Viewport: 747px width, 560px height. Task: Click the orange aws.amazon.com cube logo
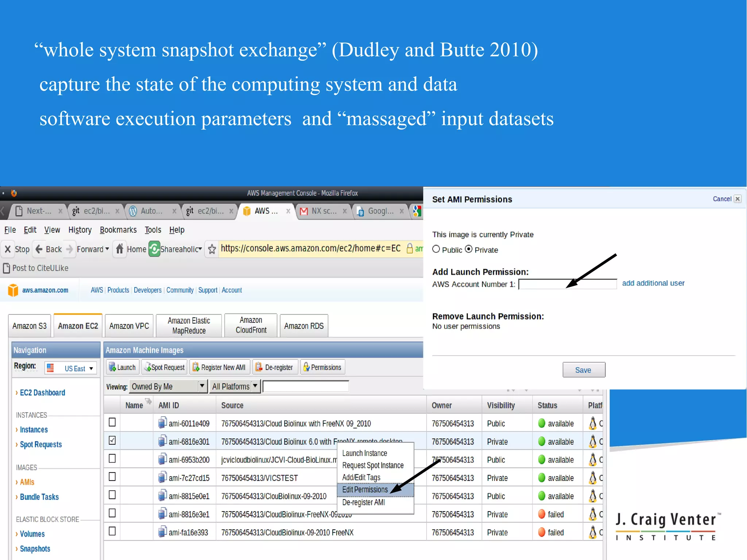pyautogui.click(x=13, y=290)
